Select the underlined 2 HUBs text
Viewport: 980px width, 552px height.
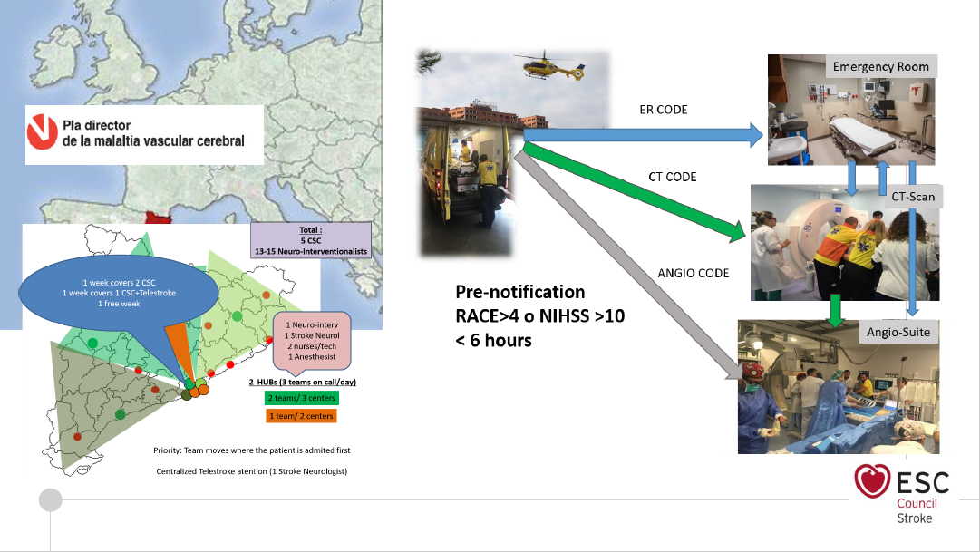pos(301,383)
